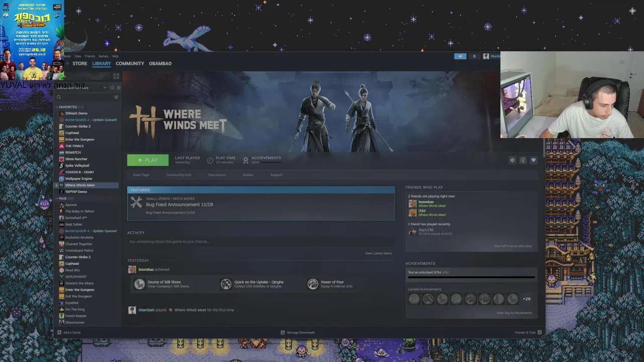
Task: Open advanced filter options icon
Action: coord(116,97)
